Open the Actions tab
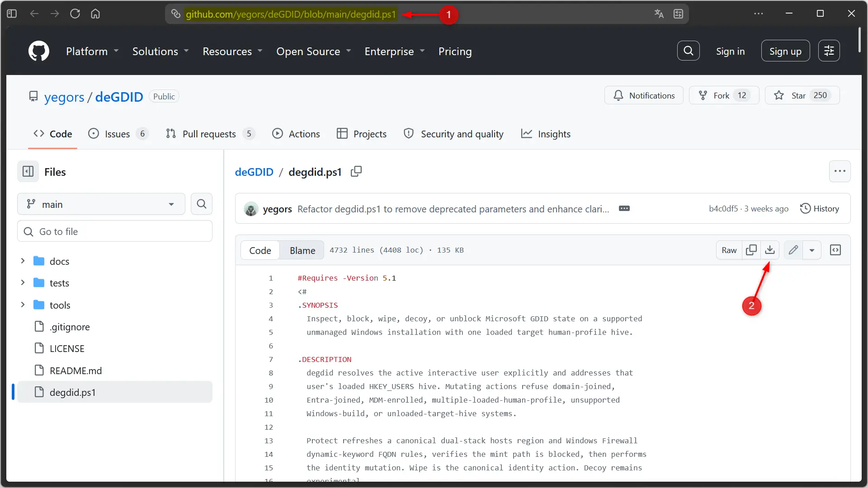Viewport: 868px width, 488px height. coord(296,134)
